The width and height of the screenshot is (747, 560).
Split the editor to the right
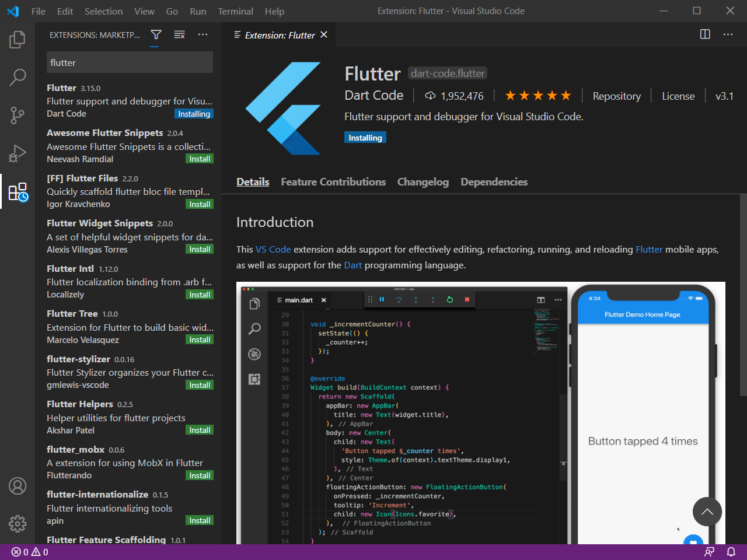tap(705, 34)
